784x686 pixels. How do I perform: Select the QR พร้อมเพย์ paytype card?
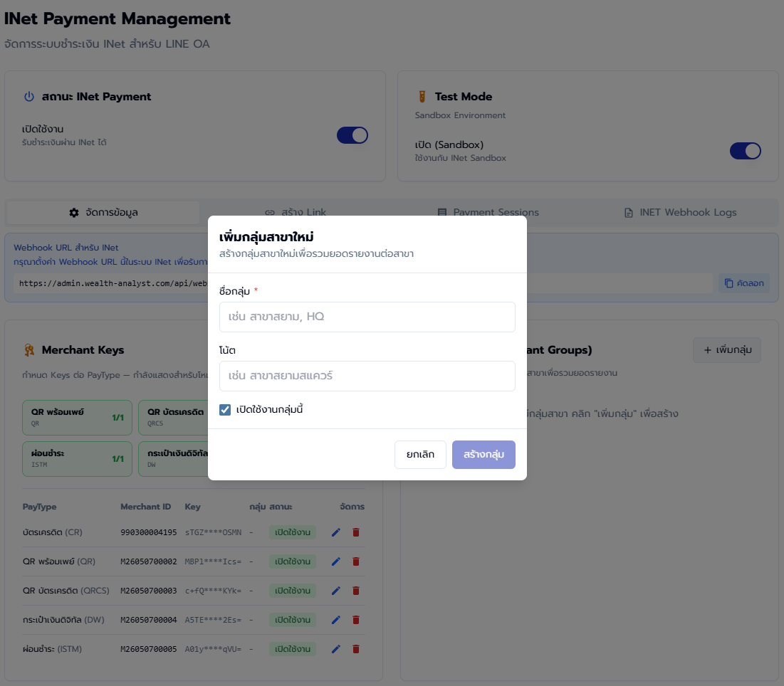tap(77, 417)
